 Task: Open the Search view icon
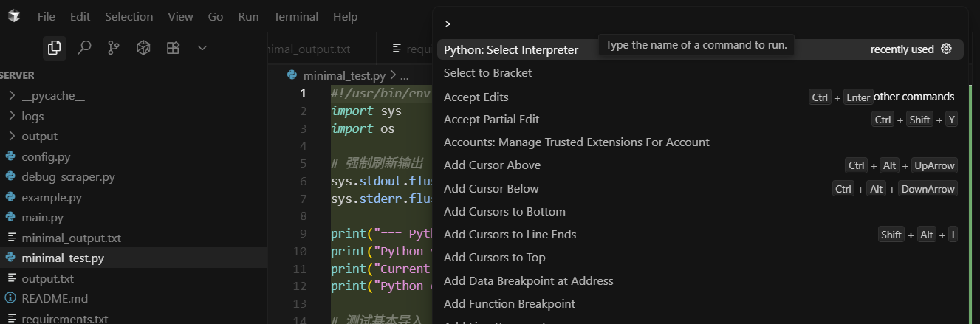[x=84, y=48]
